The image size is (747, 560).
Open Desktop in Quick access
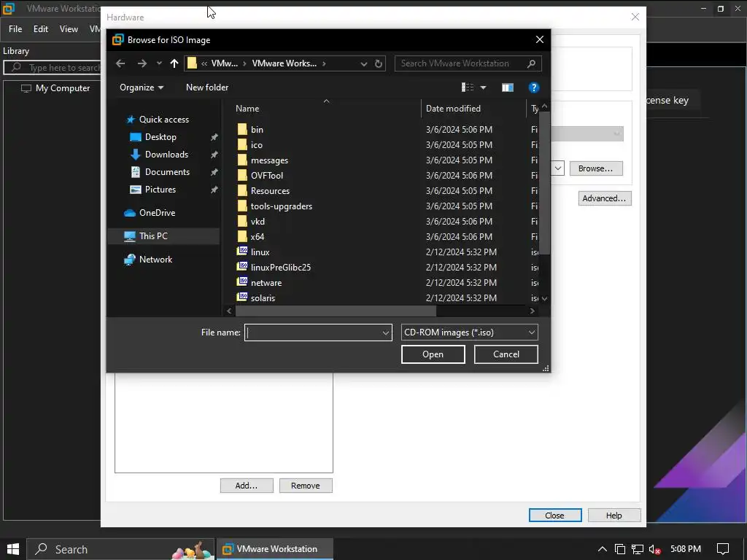coord(160,137)
